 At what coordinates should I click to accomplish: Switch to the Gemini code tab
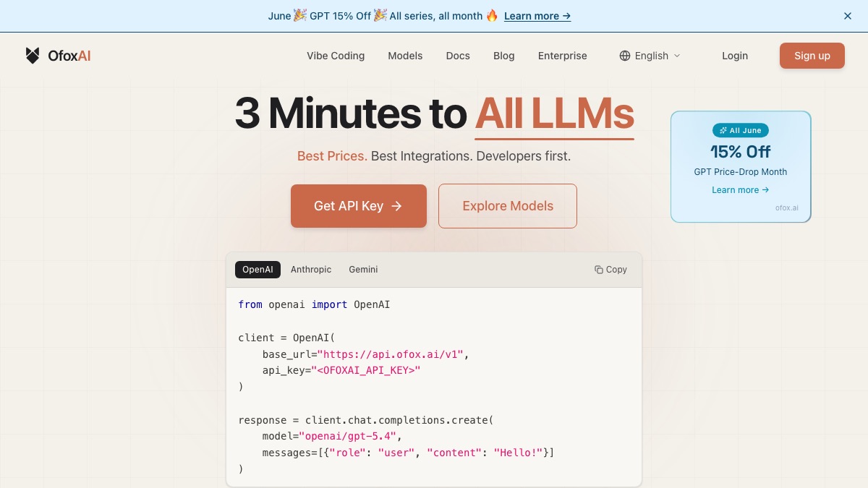point(363,270)
